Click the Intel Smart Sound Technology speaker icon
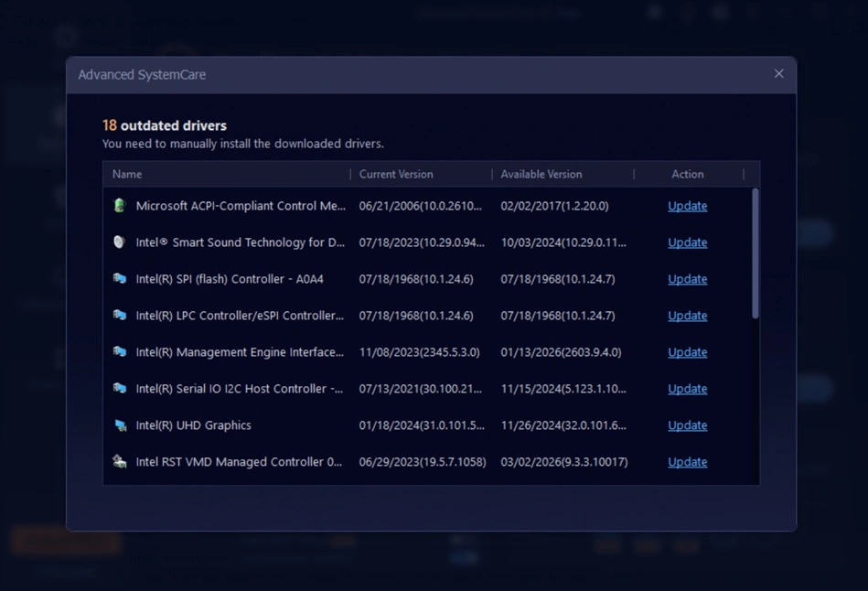 (x=119, y=242)
